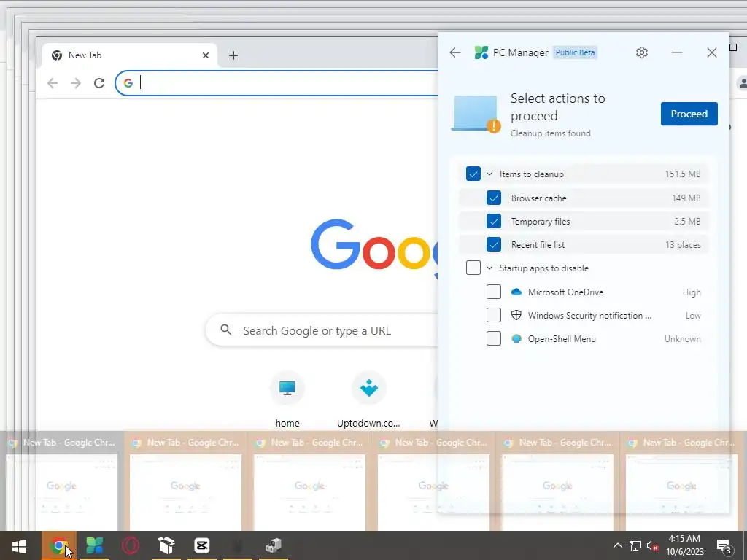
Task: Uncheck the Recent file list checkbox
Action: tap(494, 244)
